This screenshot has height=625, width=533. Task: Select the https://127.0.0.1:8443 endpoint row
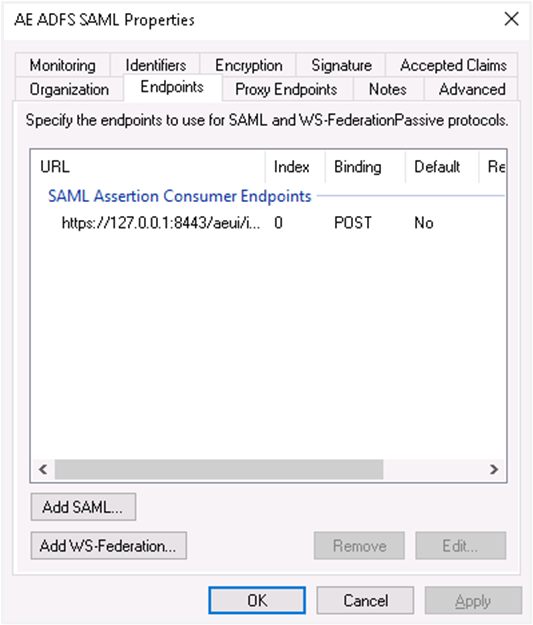(x=268, y=223)
